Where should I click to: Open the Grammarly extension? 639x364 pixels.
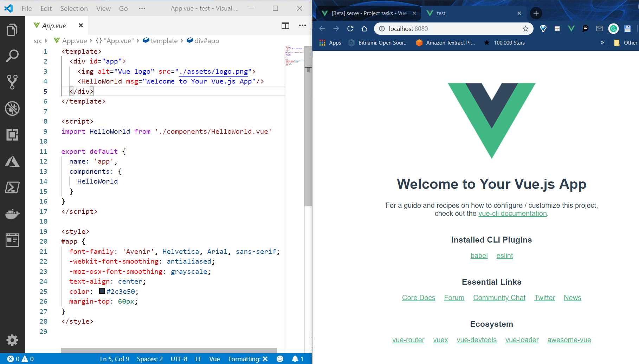pos(614,28)
